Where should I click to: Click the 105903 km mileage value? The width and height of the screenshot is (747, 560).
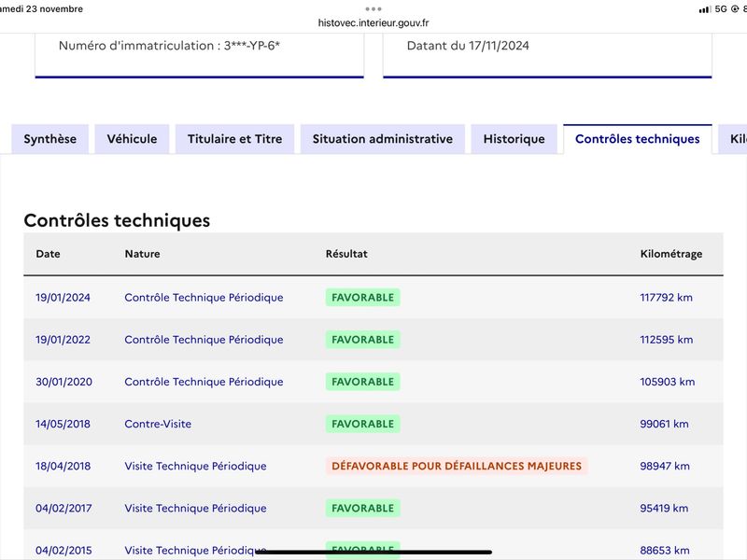[667, 382]
